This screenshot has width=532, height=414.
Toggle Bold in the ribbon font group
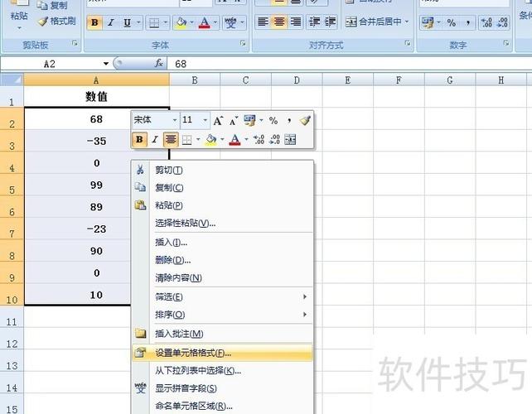tap(94, 22)
